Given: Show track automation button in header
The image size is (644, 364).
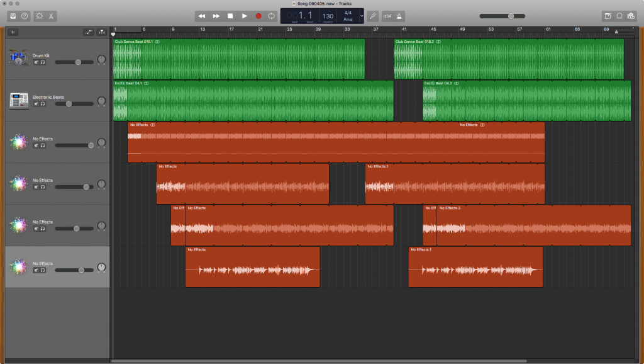Looking at the screenshot, I should tap(89, 32).
